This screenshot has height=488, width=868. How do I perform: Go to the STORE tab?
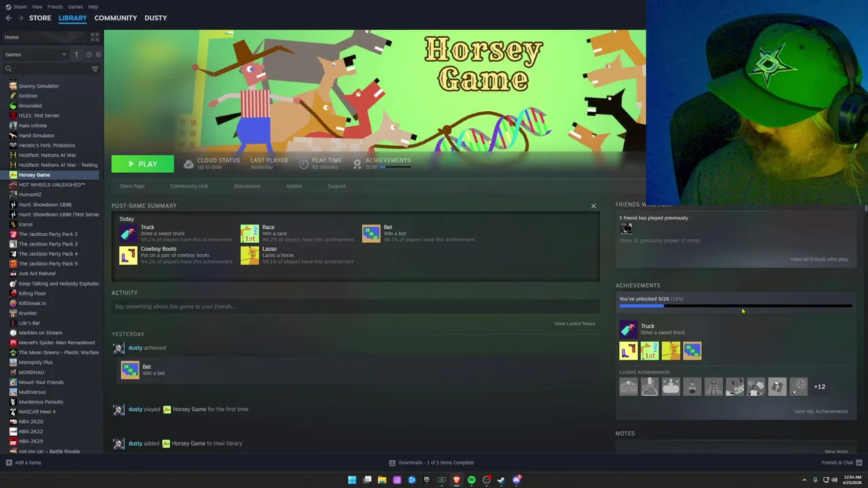coord(40,18)
